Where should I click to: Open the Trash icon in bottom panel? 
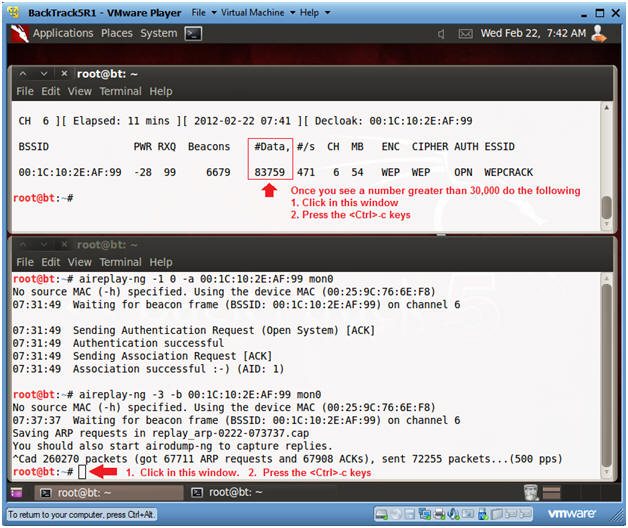tap(531, 492)
